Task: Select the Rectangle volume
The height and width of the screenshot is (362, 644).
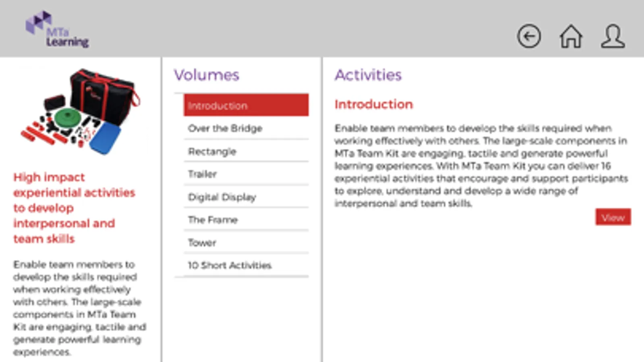Action: pos(246,151)
